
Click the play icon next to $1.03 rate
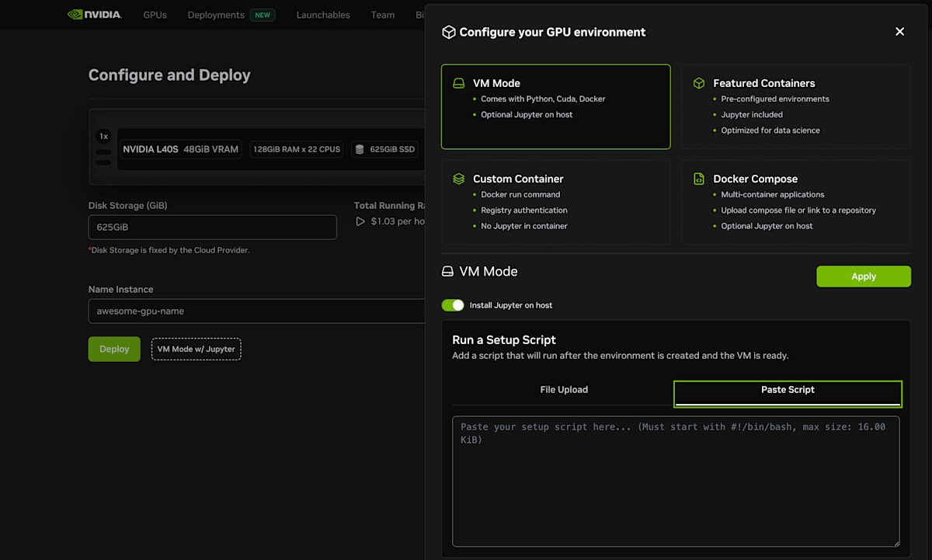click(360, 221)
